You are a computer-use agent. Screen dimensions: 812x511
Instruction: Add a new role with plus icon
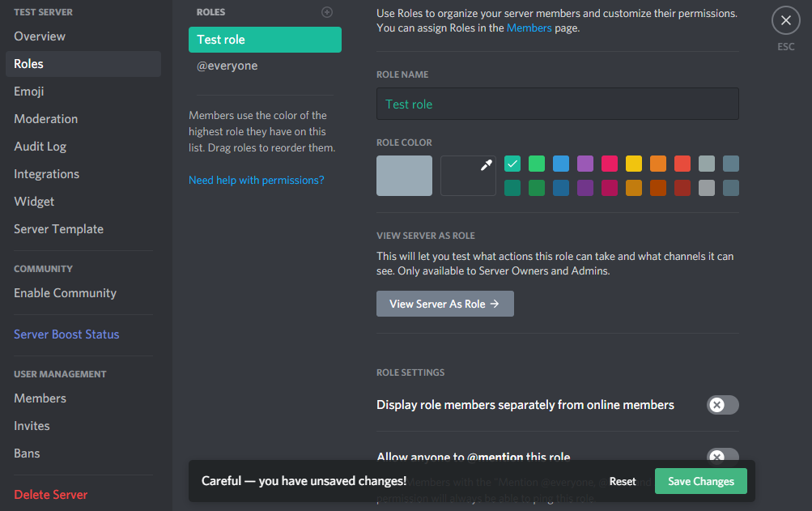[x=327, y=12]
